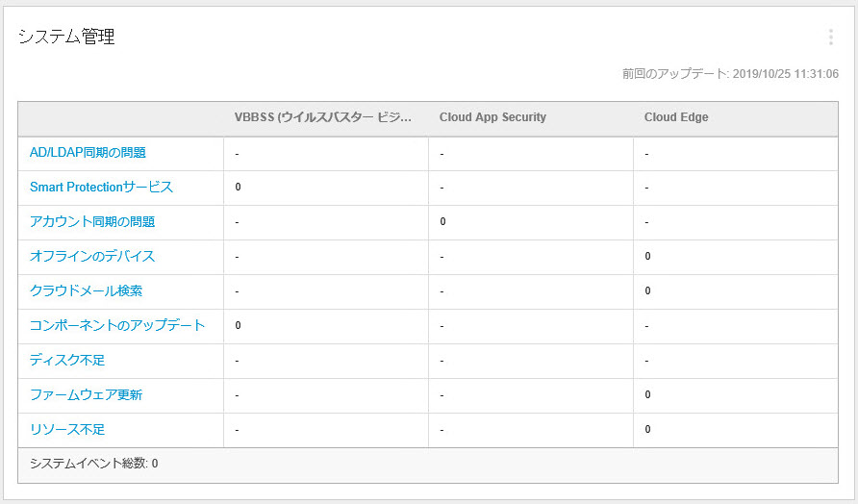Screen dimensions: 858x504
Task: Click the アカウント同期の問題 count under Cloud App Security
Action: [442, 222]
